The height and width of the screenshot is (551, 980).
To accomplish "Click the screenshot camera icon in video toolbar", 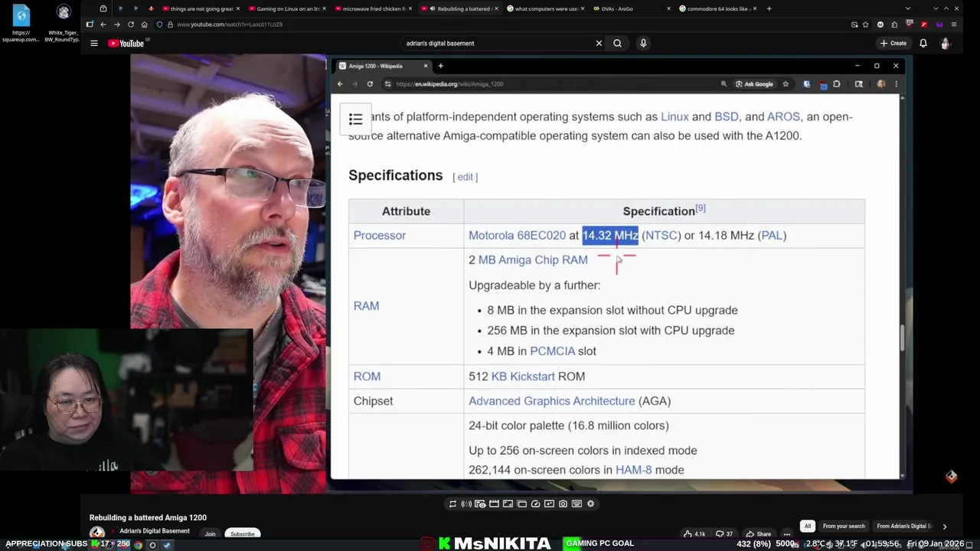I will pos(563,504).
